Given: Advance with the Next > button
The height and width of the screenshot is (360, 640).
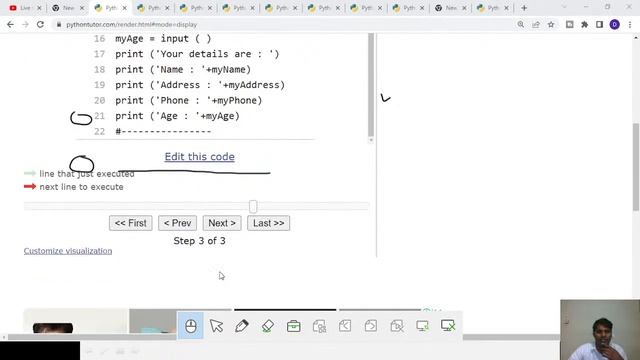Looking at the screenshot, I should [222, 223].
